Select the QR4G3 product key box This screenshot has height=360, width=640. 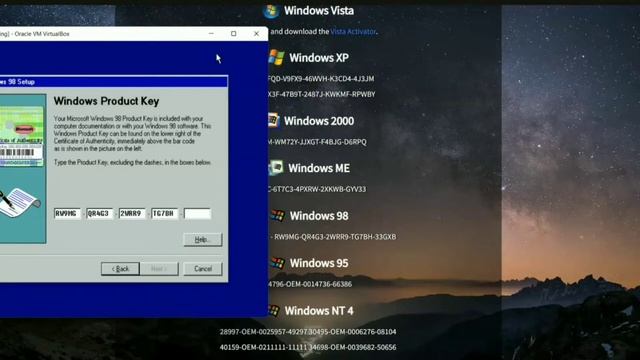(x=100, y=213)
